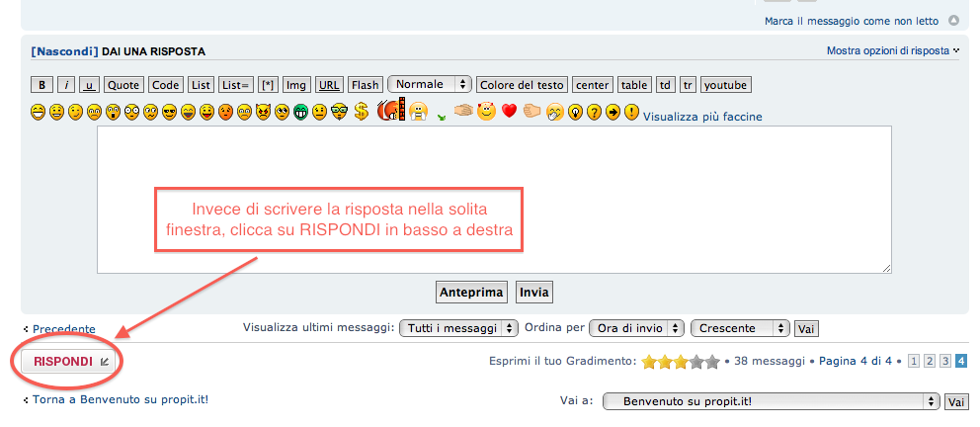Insert the dollar sign emoticon
980x427 pixels.
coord(362,112)
